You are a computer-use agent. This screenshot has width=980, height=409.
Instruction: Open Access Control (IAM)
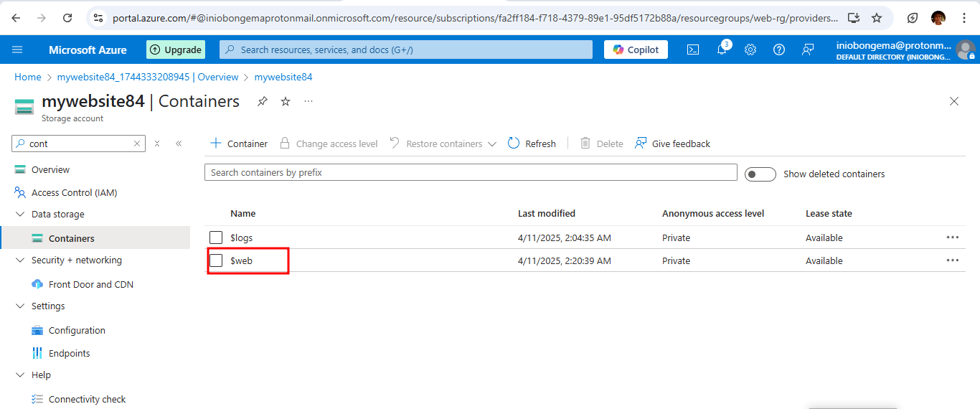tap(74, 192)
